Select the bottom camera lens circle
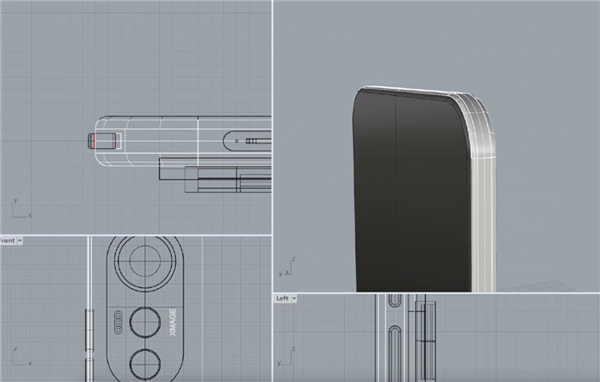The width and height of the screenshot is (600, 382). pyautogui.click(x=145, y=365)
